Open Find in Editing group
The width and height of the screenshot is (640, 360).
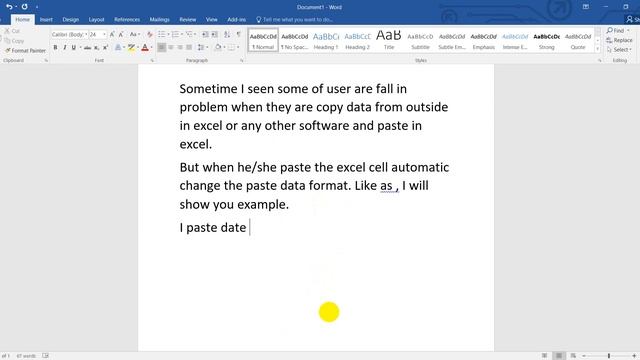point(618,31)
